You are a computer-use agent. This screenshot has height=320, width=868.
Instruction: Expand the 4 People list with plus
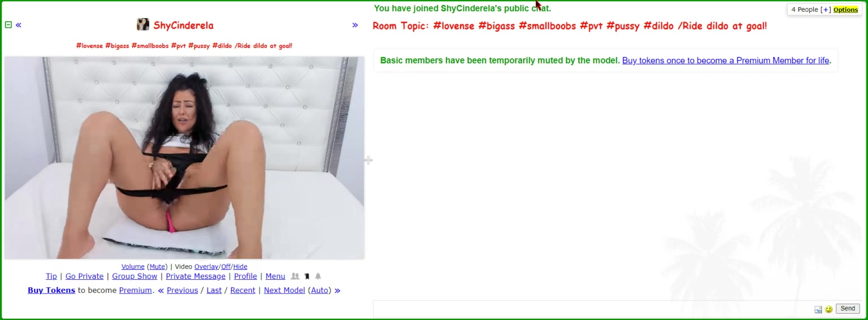826,10
